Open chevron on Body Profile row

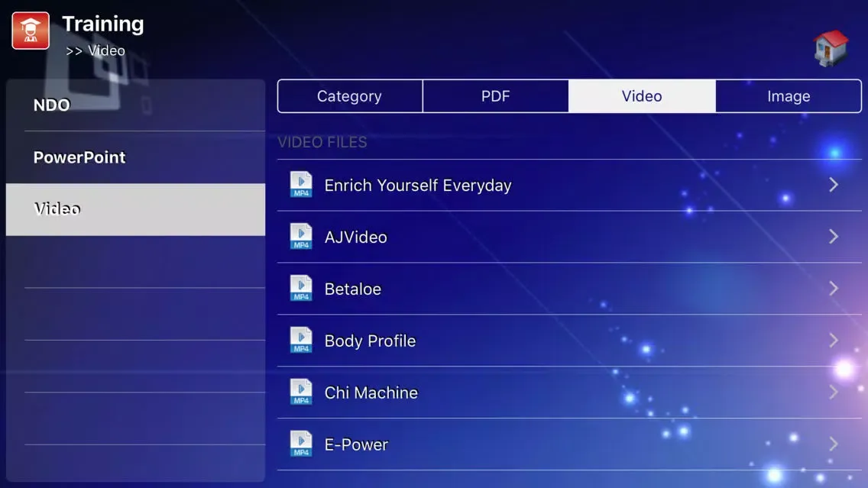point(834,341)
